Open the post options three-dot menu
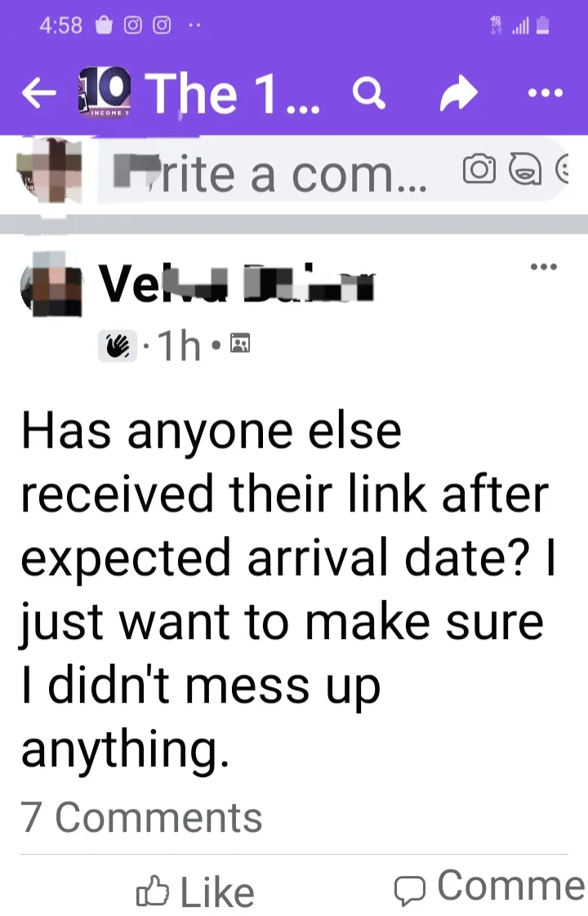 click(x=544, y=267)
